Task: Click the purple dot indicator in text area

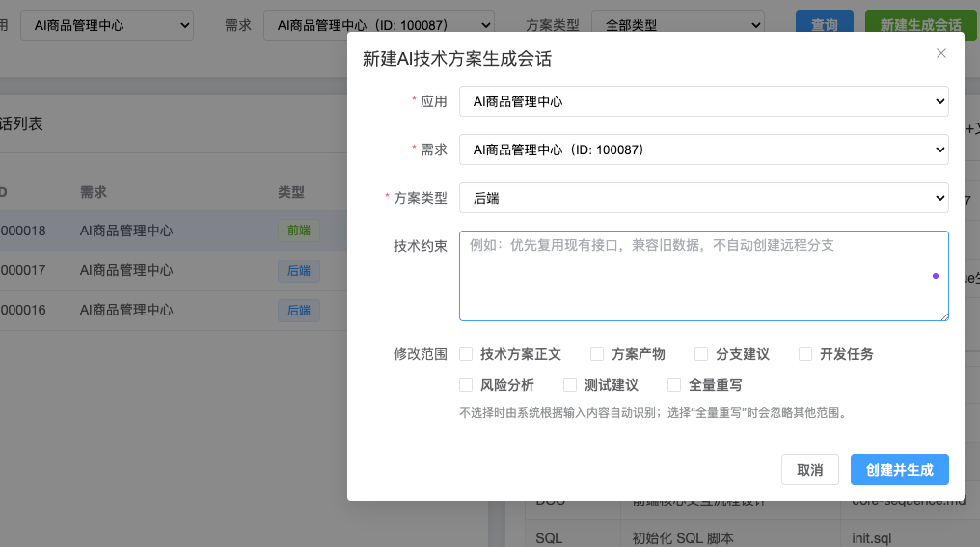Action: (x=936, y=276)
